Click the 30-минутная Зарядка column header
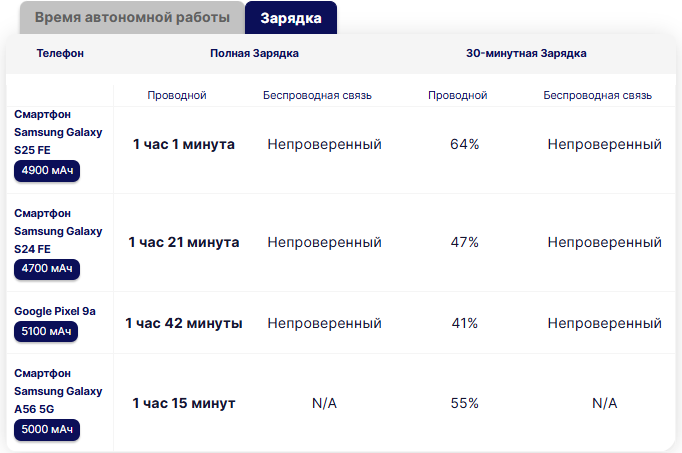 (x=526, y=53)
